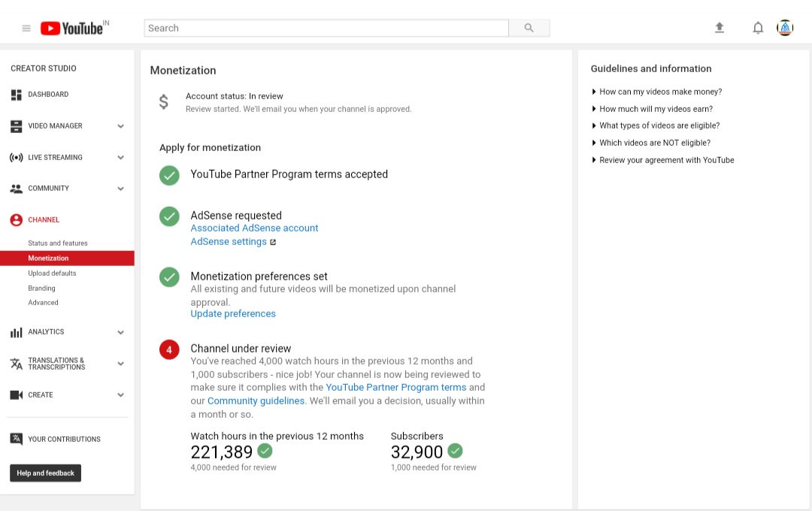Viewport: 812px width, 511px height.
Task: Expand the Create section chevron
Action: click(120, 395)
